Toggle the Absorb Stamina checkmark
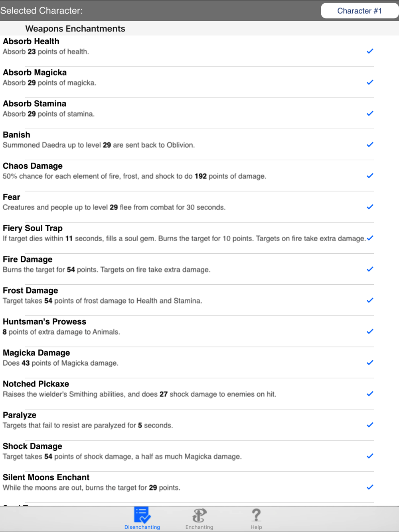Viewport: 399px width, 532px height. pos(370,113)
